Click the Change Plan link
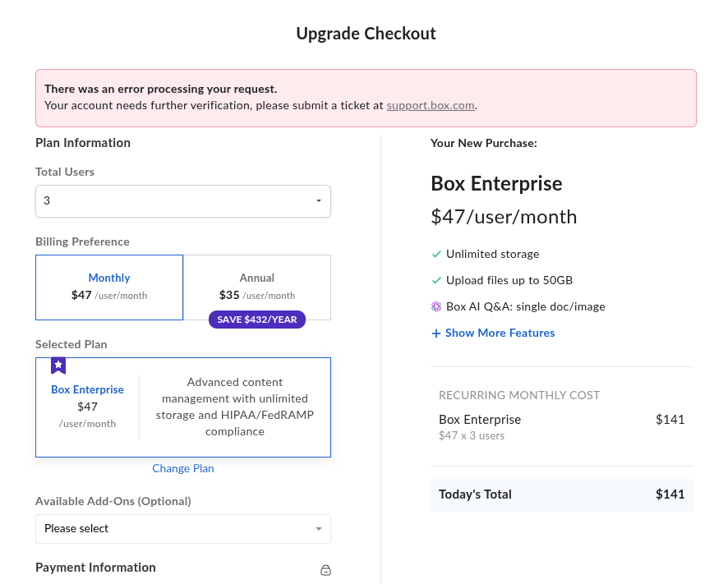Viewport: 728px width, 584px height. coord(183,468)
